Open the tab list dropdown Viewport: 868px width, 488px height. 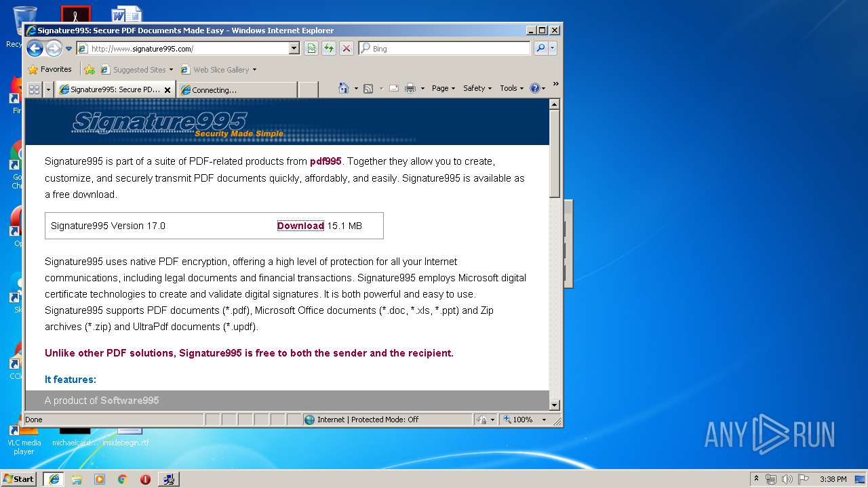pyautogui.click(x=48, y=89)
